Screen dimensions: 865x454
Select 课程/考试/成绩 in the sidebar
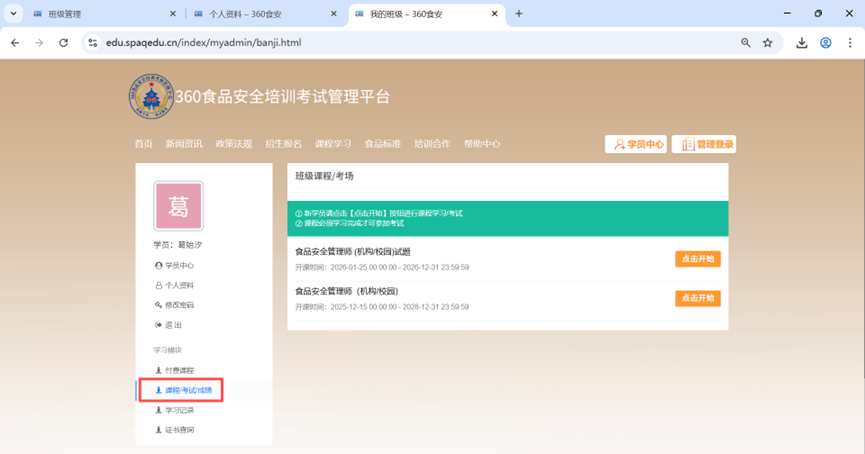pos(182,390)
